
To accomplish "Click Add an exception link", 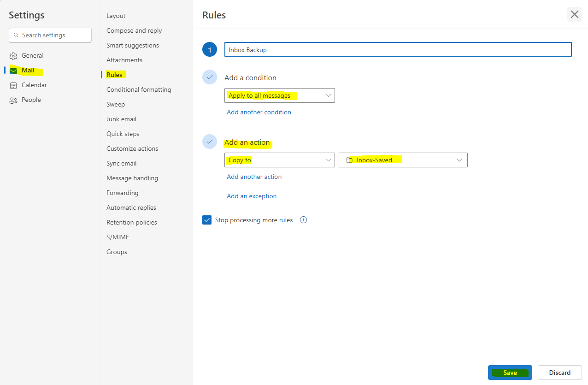I will pos(252,196).
